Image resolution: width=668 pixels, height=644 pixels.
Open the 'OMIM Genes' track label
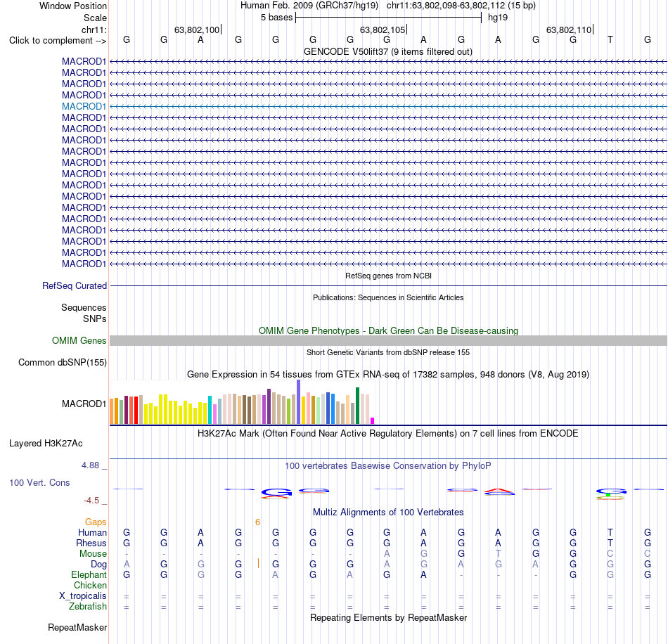coord(79,341)
